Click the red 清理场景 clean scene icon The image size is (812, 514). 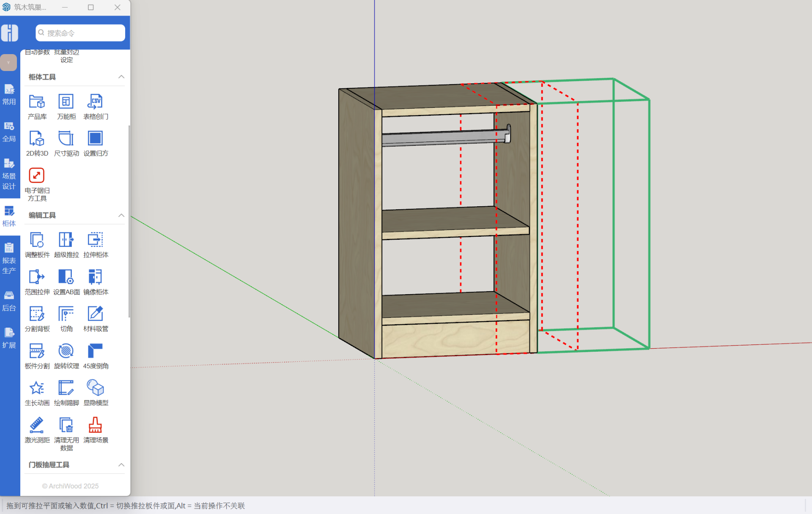pyautogui.click(x=96, y=425)
